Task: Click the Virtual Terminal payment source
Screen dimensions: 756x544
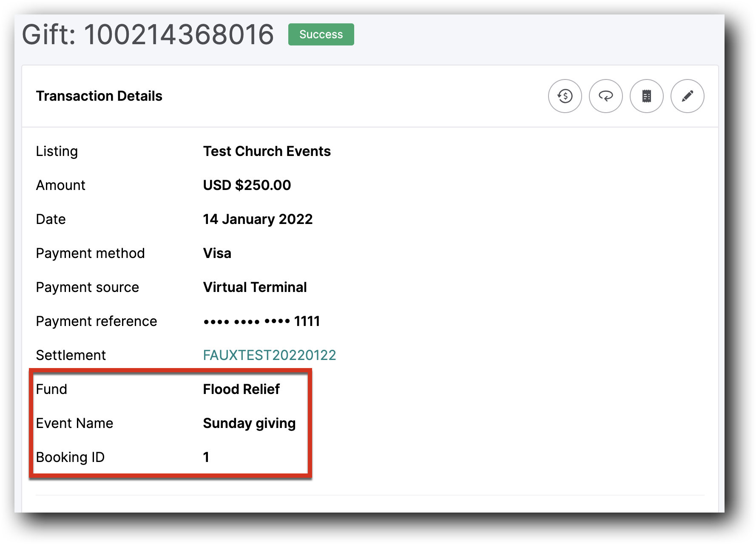Action: [x=255, y=287]
